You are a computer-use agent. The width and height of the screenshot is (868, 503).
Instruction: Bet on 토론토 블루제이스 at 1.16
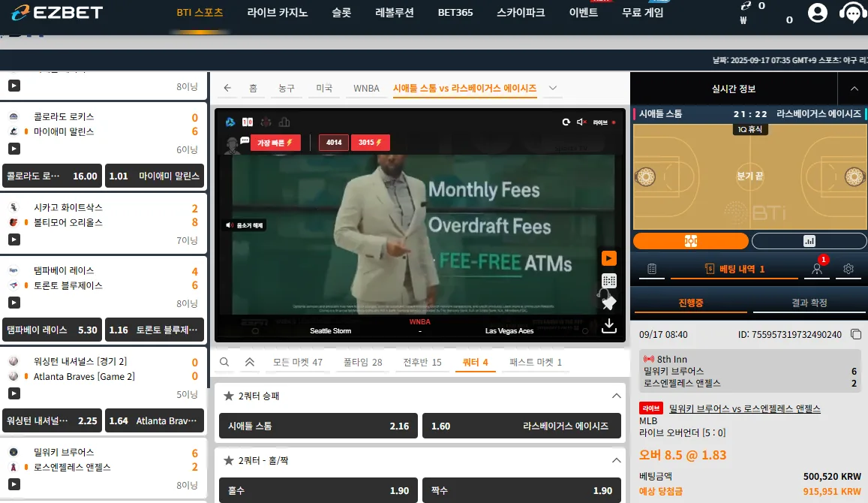[x=155, y=330]
